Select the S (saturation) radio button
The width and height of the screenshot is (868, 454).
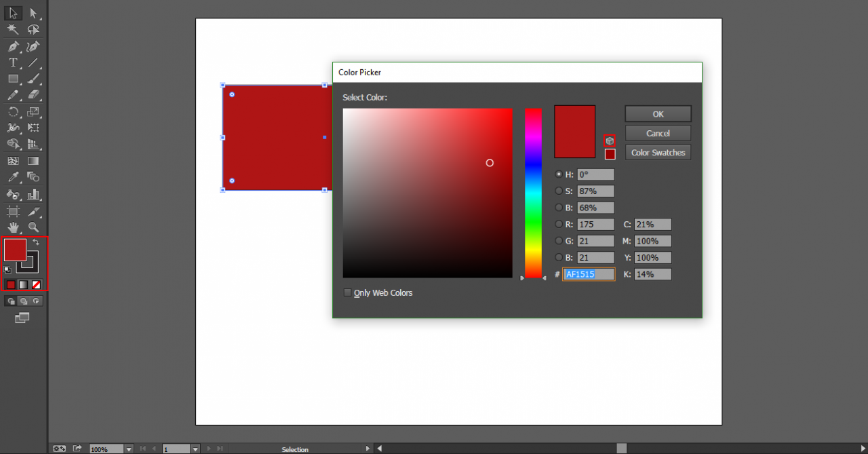coord(559,191)
